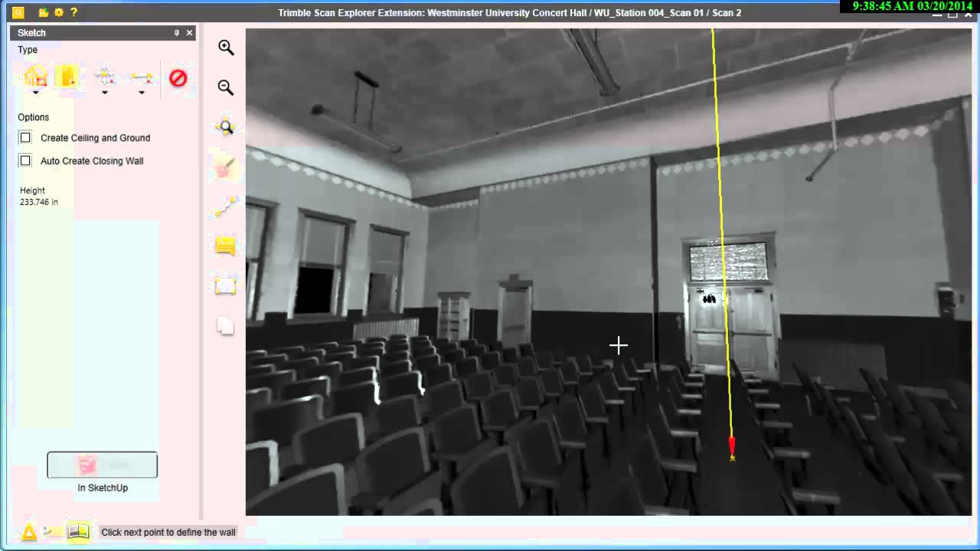Open the project folder icon in title bar
The image size is (980, 551).
pyautogui.click(x=44, y=12)
